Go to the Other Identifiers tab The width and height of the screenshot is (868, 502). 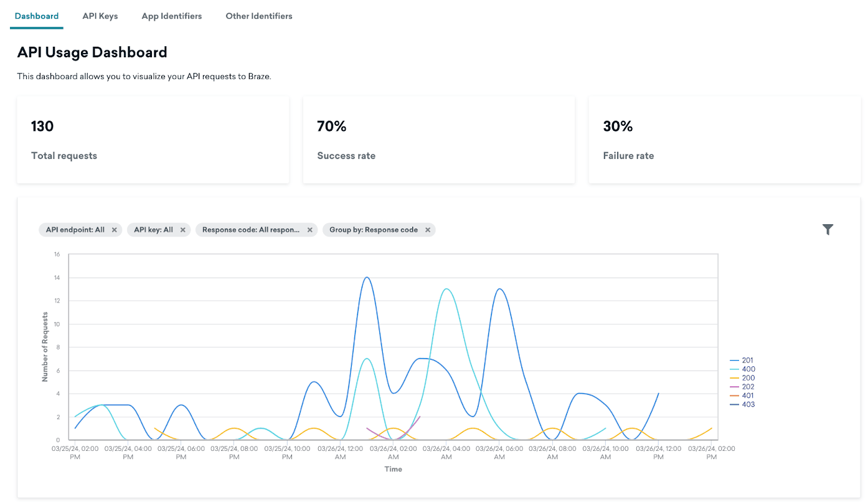[259, 16]
